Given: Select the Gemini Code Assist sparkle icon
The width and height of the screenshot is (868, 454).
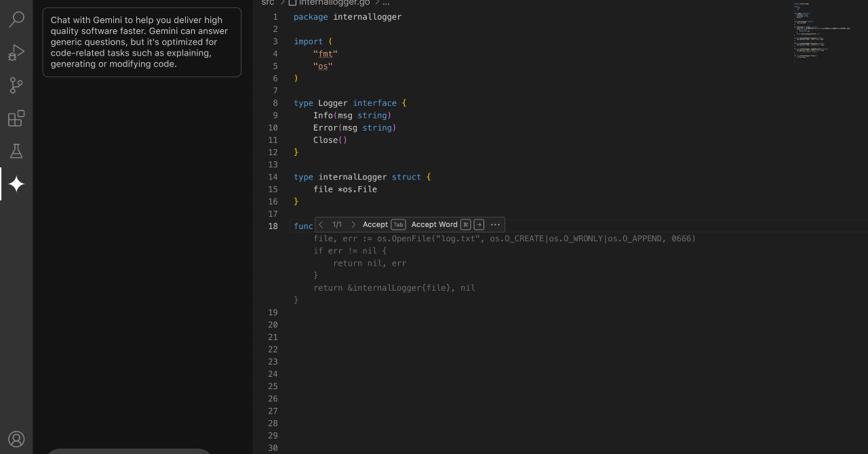Looking at the screenshot, I should point(16,184).
